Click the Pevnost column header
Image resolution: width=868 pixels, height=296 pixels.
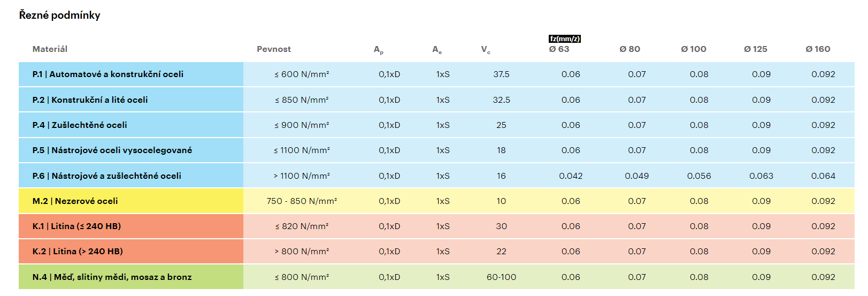pyautogui.click(x=273, y=49)
